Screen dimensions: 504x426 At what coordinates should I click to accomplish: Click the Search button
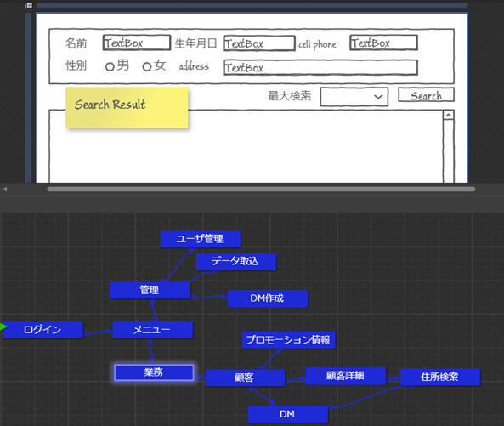point(426,95)
